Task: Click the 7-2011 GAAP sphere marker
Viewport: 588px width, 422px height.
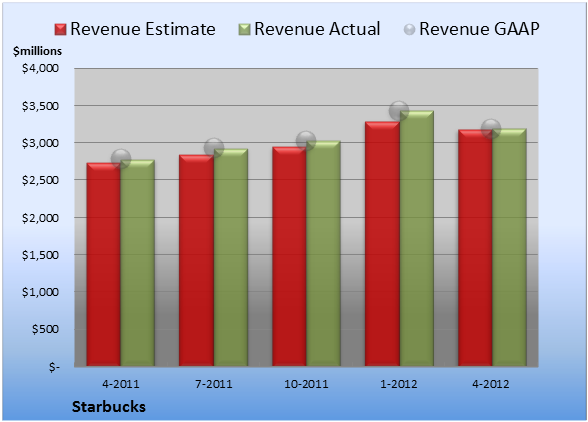Action: pyautogui.click(x=214, y=147)
